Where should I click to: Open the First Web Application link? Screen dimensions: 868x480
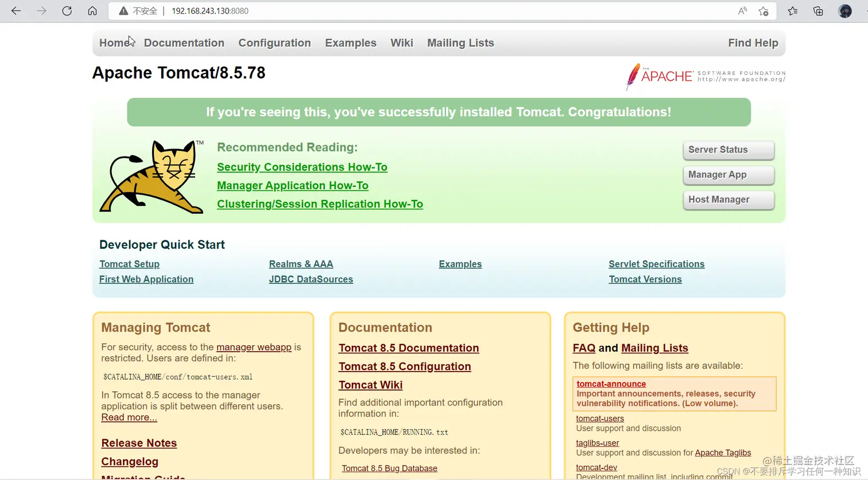click(146, 279)
